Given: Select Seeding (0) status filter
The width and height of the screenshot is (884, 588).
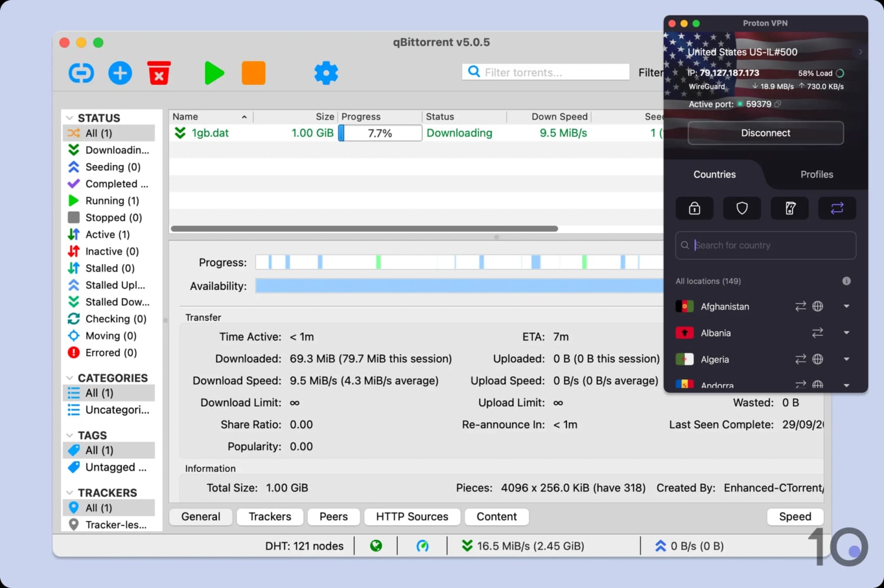Looking at the screenshot, I should point(109,167).
